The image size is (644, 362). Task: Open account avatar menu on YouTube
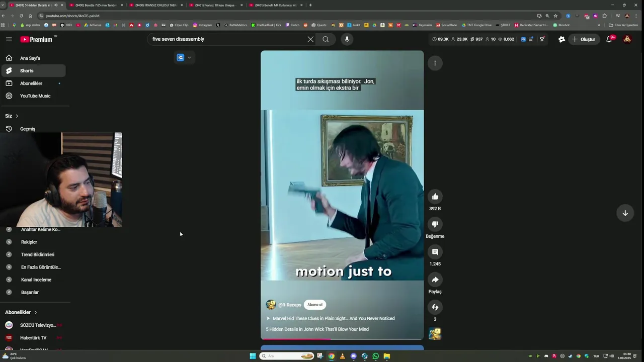pos(627,39)
